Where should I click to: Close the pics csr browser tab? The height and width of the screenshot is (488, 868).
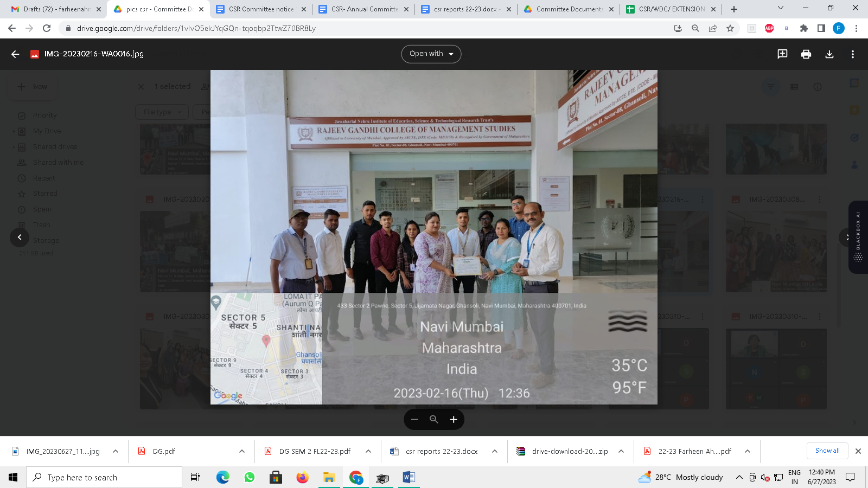[x=201, y=9]
